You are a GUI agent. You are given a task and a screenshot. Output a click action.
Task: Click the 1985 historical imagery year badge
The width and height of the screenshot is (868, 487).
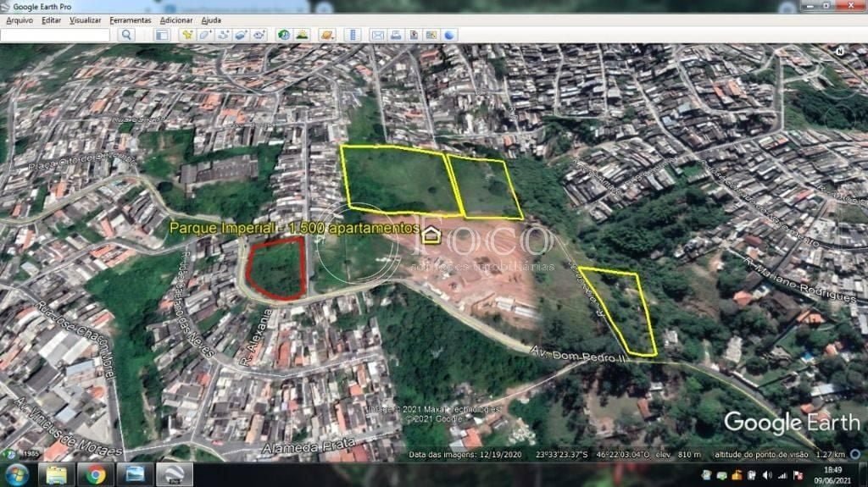point(31,454)
